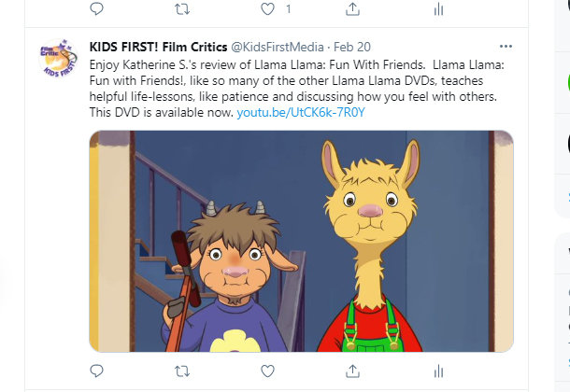View analytics for the previous tweet
The width and height of the screenshot is (570, 392).
click(439, 8)
